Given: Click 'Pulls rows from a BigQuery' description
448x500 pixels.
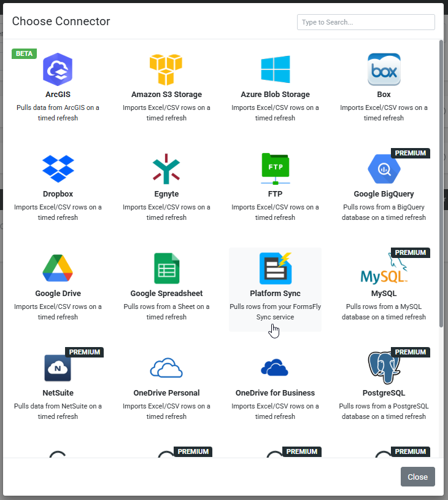Looking at the screenshot, I should click(384, 212).
